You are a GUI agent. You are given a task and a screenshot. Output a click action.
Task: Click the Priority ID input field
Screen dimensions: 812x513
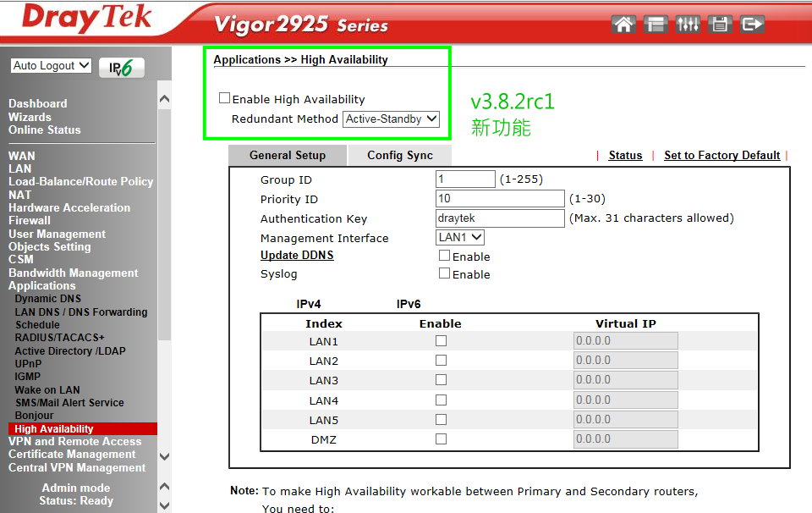500,198
